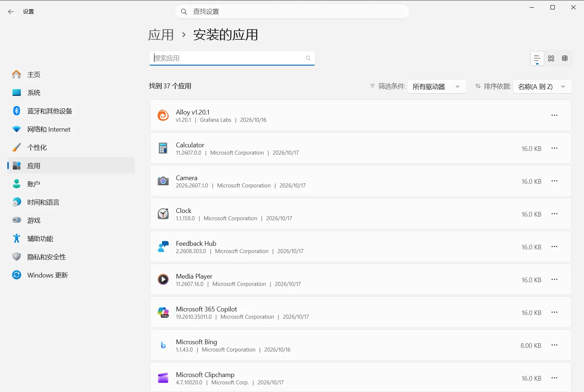Switch to list view layout
The height and width of the screenshot is (392, 584).
click(537, 58)
